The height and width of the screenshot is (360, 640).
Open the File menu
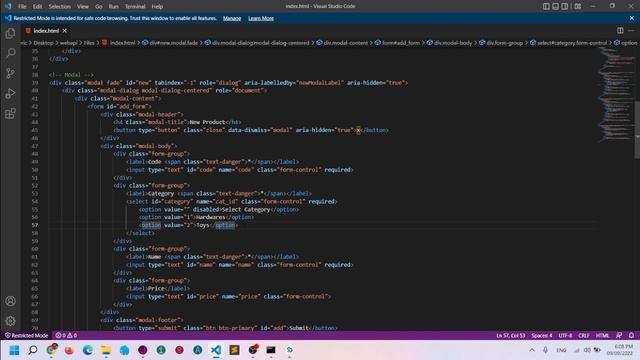[22, 7]
